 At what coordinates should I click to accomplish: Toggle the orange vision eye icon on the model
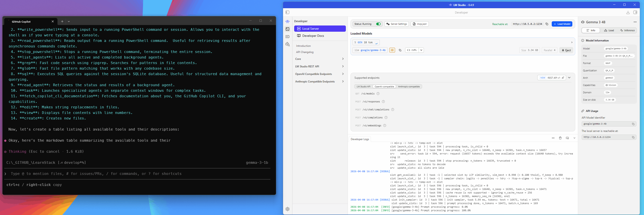pos(392,50)
